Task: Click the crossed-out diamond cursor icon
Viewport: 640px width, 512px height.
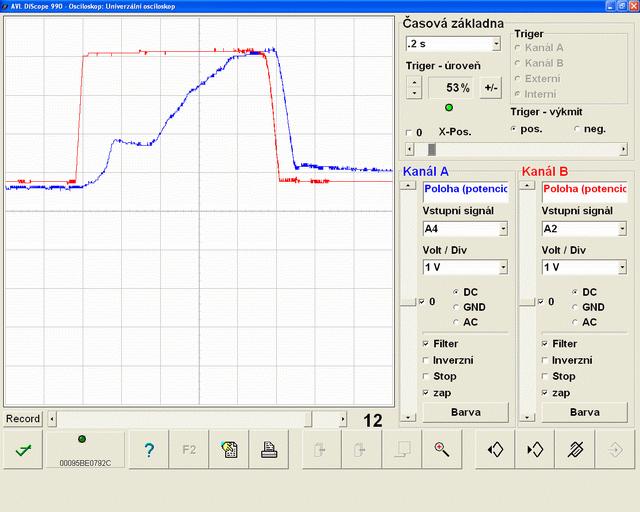Action: click(575, 450)
